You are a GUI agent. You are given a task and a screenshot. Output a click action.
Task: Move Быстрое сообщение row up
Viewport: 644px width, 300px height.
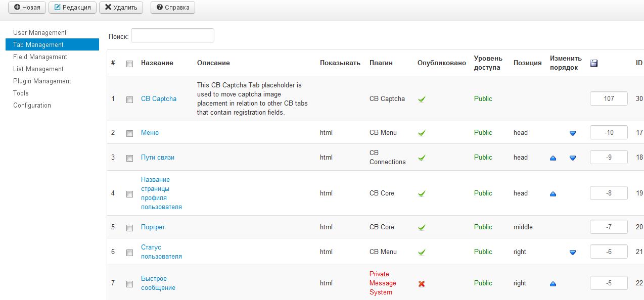point(553,284)
